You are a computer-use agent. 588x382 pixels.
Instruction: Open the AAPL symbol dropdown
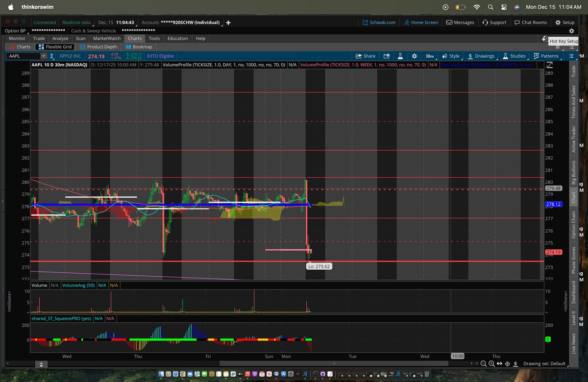(43, 56)
